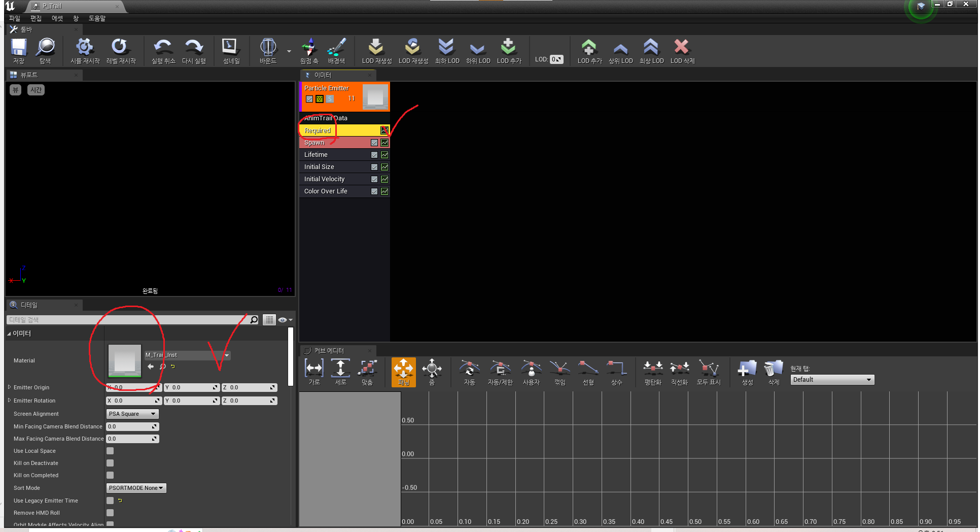Click the 시간 button in viewport

coord(36,90)
